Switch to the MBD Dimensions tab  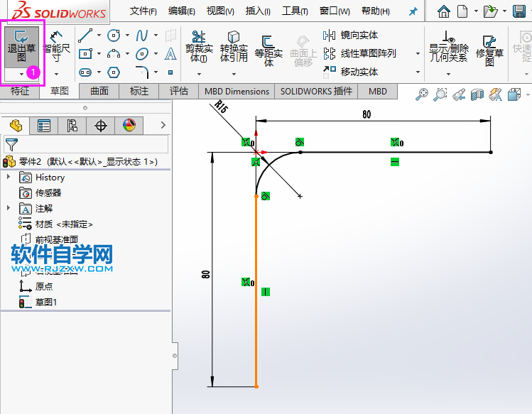pos(237,91)
